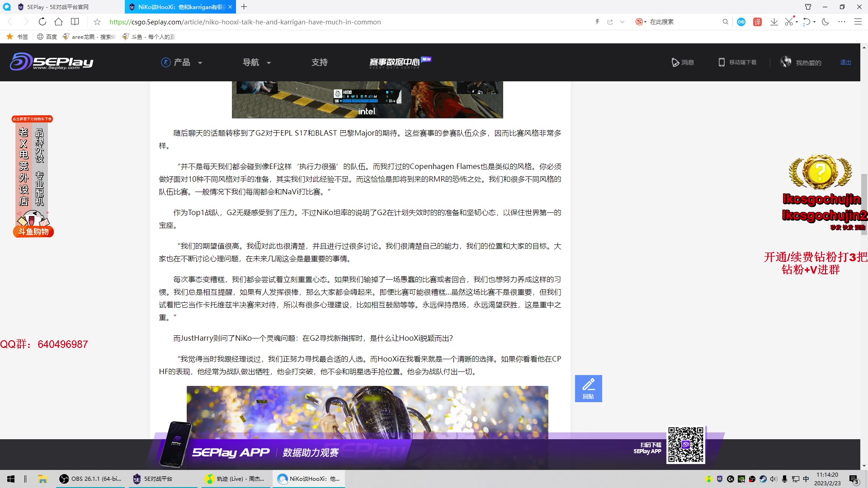Click the trophy photo in the article

click(x=367, y=412)
